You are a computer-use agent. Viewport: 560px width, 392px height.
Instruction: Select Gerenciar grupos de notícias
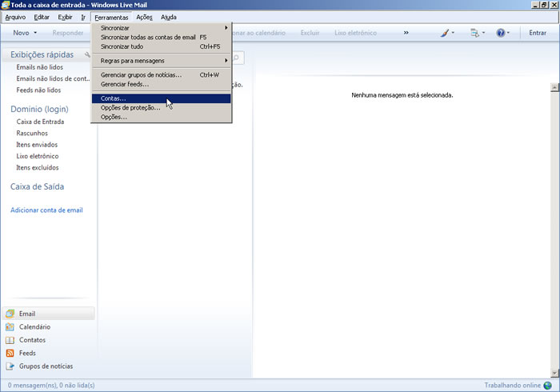pyautogui.click(x=161, y=75)
